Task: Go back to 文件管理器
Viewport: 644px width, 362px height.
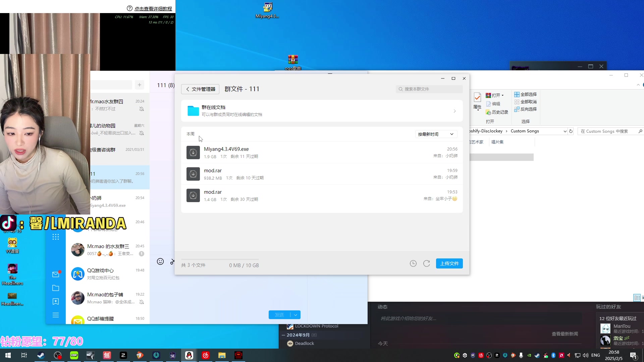Action: (200, 89)
